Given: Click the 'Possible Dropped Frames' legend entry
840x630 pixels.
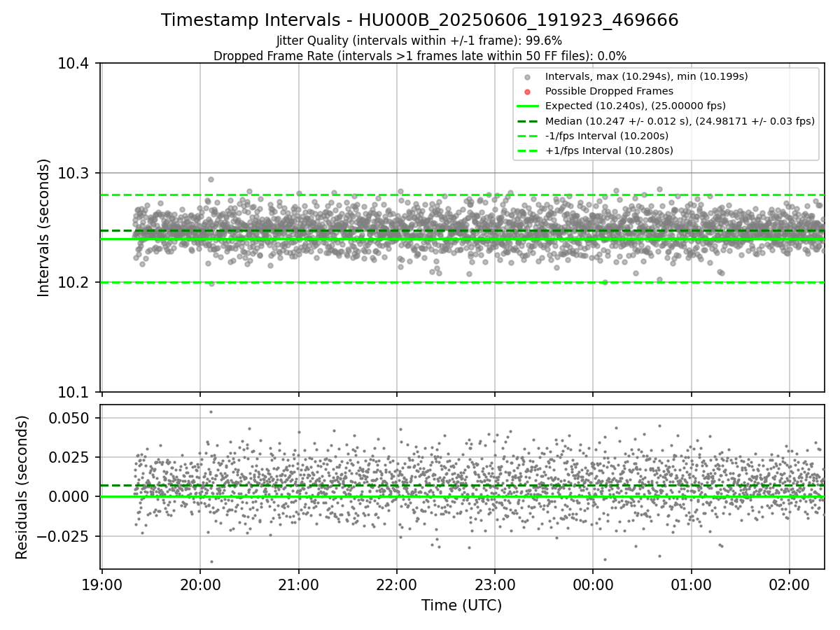Looking at the screenshot, I should tap(609, 91).
